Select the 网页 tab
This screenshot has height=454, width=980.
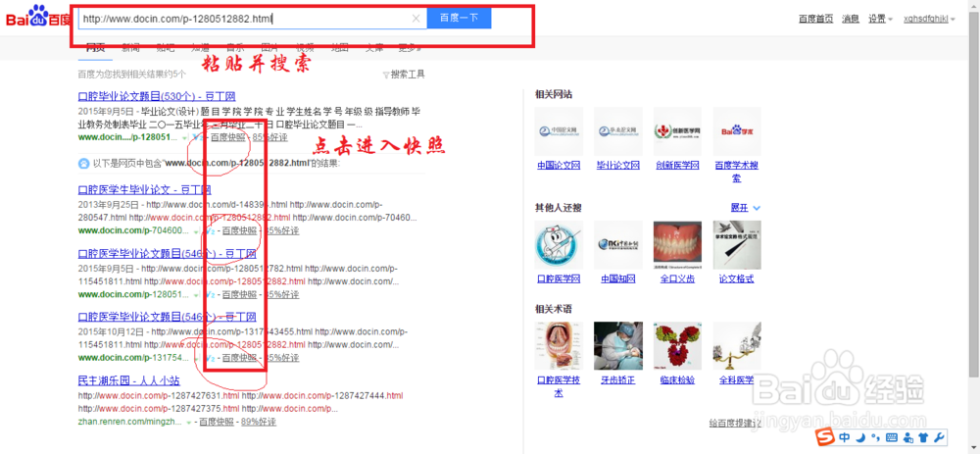coord(96,47)
